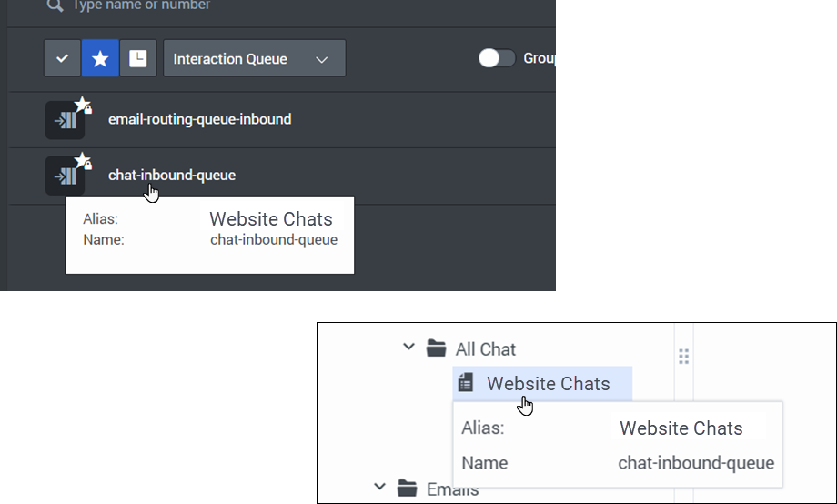Click the search magnifier icon
Image resolution: width=837 pixels, height=504 pixels.
(x=55, y=5)
